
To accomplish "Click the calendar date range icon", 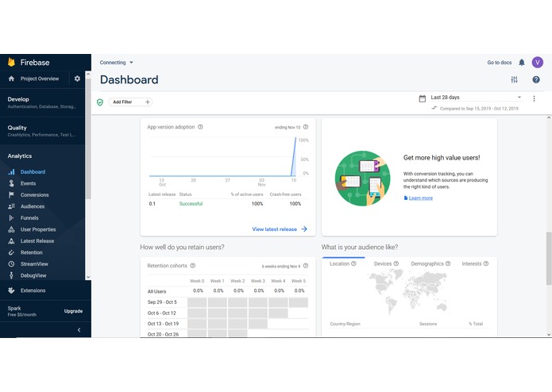I will click(x=422, y=98).
